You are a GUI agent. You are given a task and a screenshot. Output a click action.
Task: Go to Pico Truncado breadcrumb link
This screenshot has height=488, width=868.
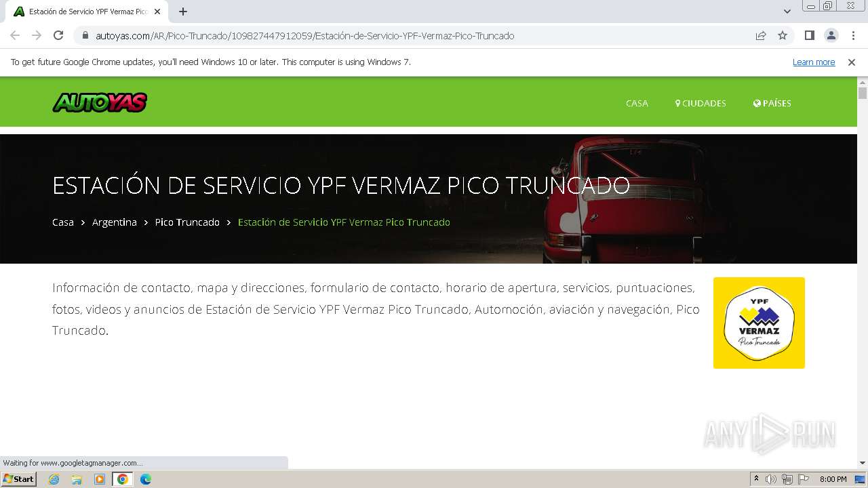click(187, 222)
